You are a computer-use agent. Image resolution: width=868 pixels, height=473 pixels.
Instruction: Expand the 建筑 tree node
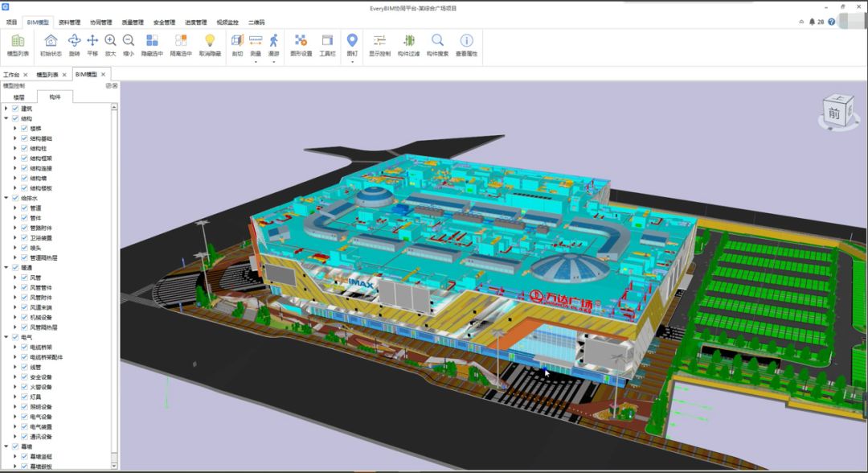click(x=6, y=109)
